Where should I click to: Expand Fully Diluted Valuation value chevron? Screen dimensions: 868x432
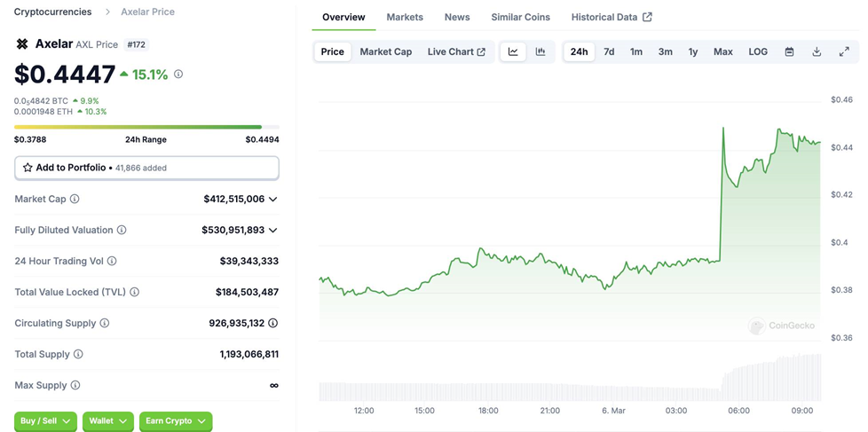(272, 230)
